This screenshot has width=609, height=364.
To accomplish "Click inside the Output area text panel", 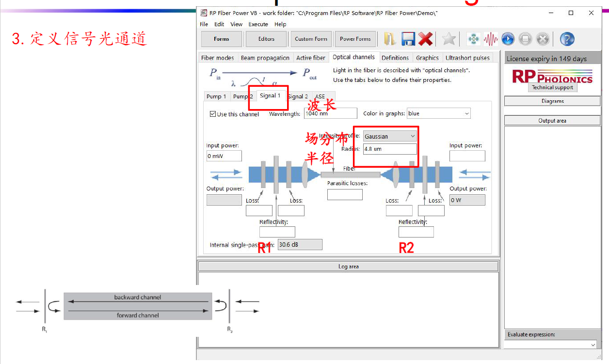I will coord(552,227).
